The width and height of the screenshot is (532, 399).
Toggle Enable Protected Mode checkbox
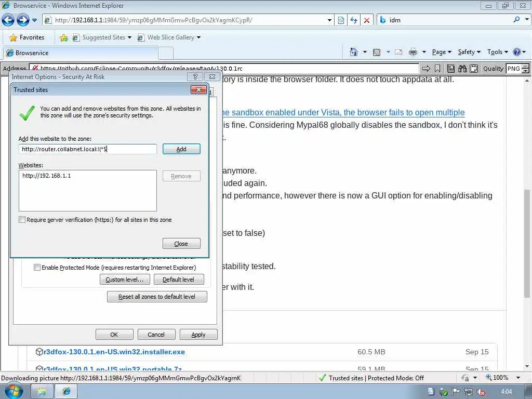(37, 268)
